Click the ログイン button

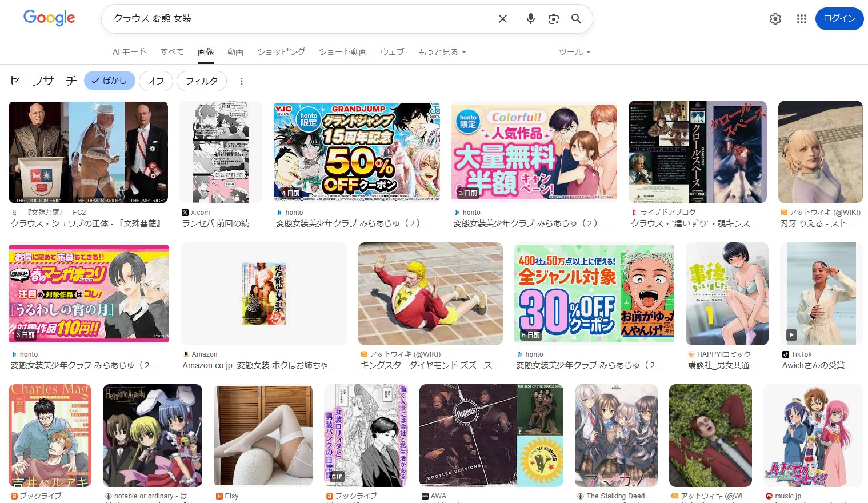tap(839, 19)
